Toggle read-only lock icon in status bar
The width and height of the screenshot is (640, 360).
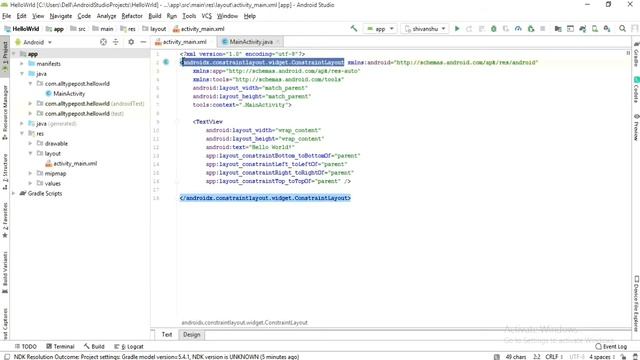coord(623,357)
